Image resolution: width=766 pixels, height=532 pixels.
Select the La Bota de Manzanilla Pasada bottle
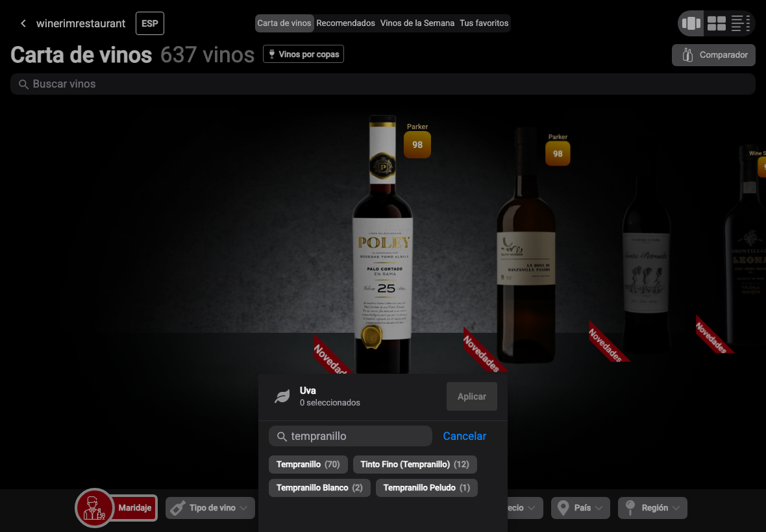pos(526,247)
